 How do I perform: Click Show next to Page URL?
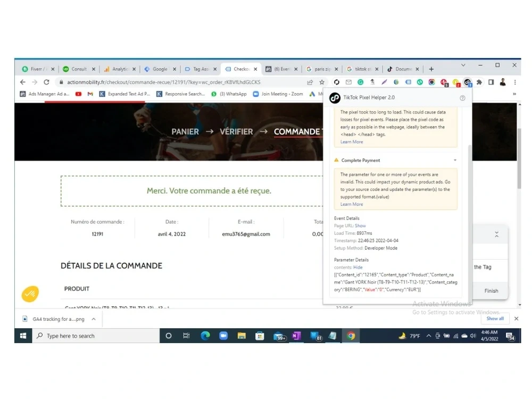click(360, 226)
